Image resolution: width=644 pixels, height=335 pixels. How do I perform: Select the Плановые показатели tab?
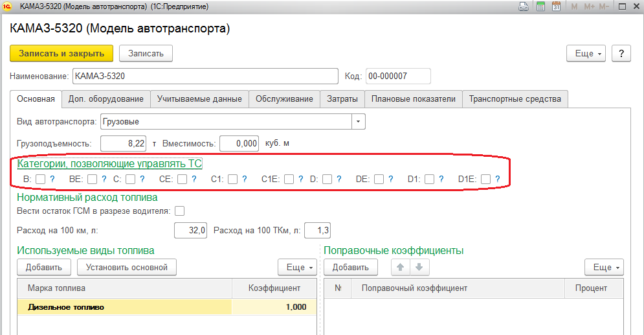(413, 99)
